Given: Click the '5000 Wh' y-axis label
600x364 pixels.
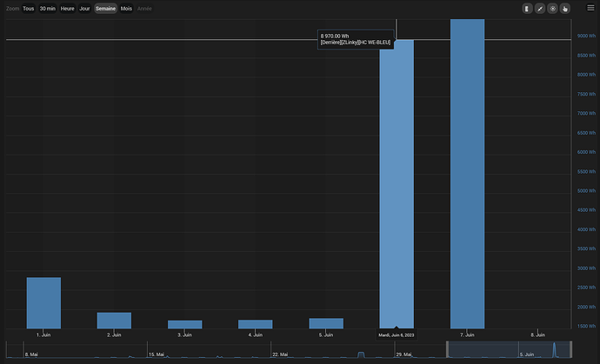Looking at the screenshot, I should pyautogui.click(x=586, y=191).
